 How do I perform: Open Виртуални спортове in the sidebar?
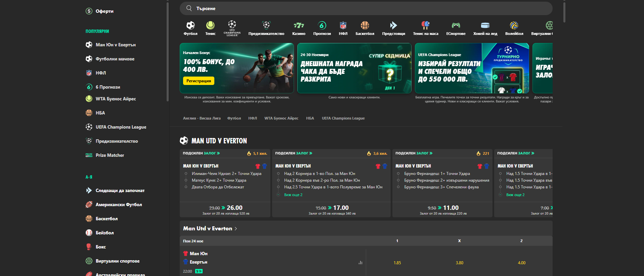pyautogui.click(x=113, y=261)
